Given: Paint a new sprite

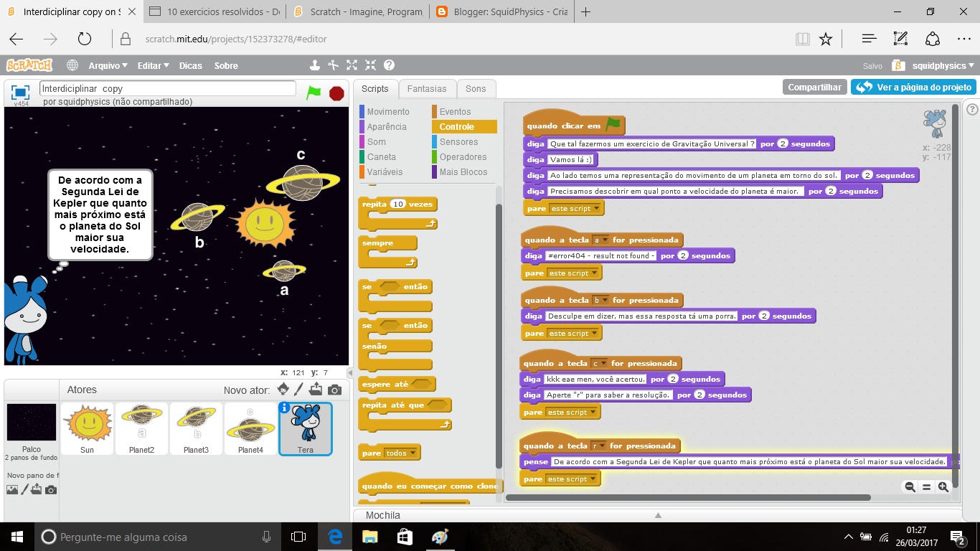Looking at the screenshot, I should pos(300,390).
